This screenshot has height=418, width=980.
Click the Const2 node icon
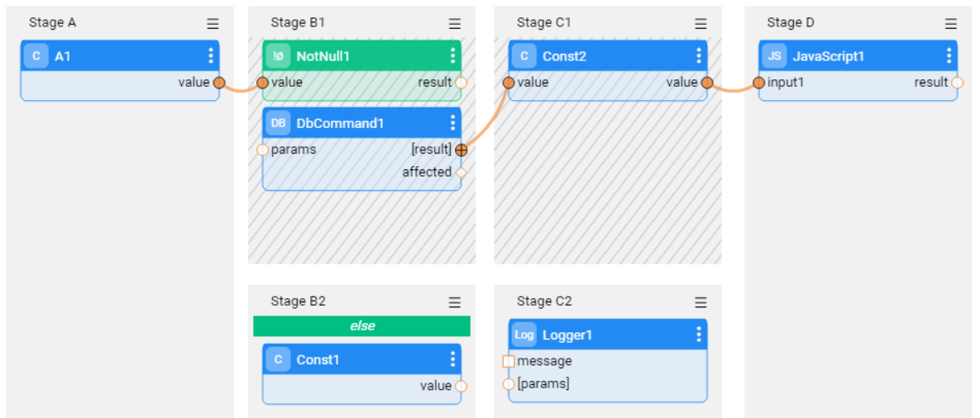(x=524, y=56)
